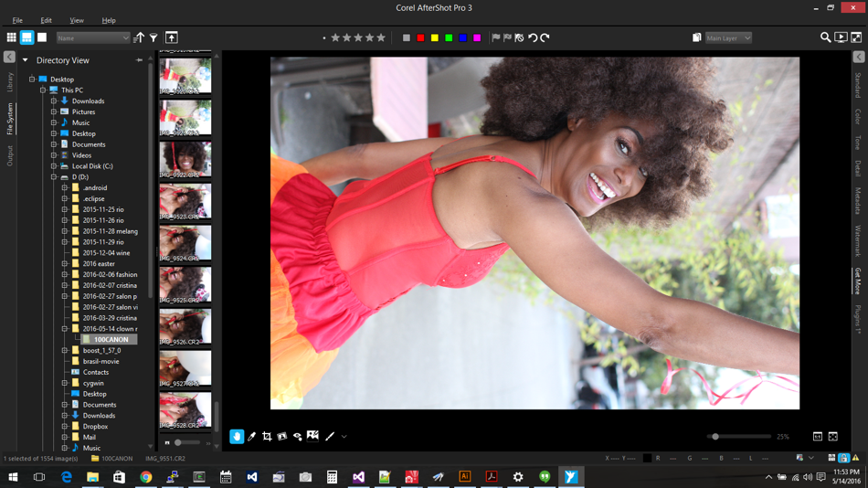This screenshot has width=868, height=488.
Task: Open the Edit menu
Action: [x=46, y=20]
